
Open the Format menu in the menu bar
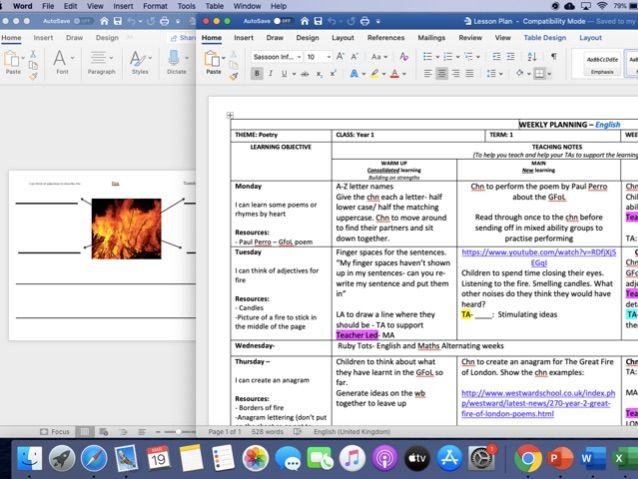(x=155, y=6)
